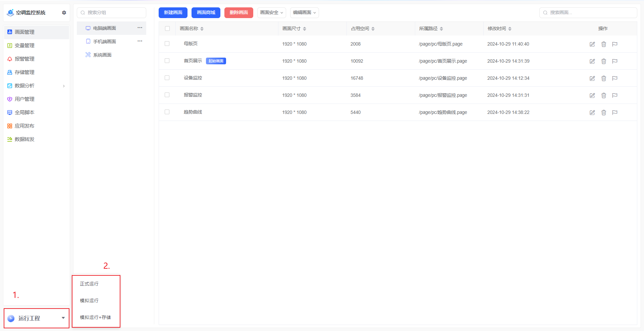Click trash icon for 报警监控 row
This screenshot has width=644, height=331.
(x=604, y=95)
